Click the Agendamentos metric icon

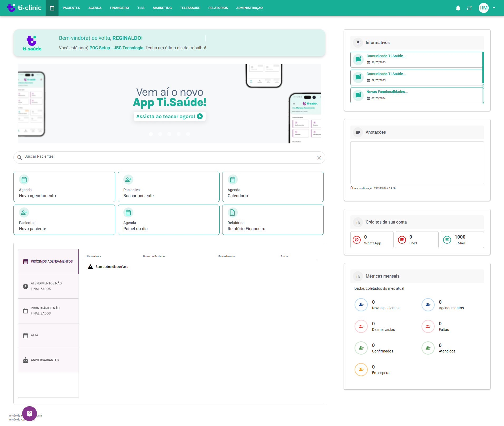pyautogui.click(x=428, y=305)
